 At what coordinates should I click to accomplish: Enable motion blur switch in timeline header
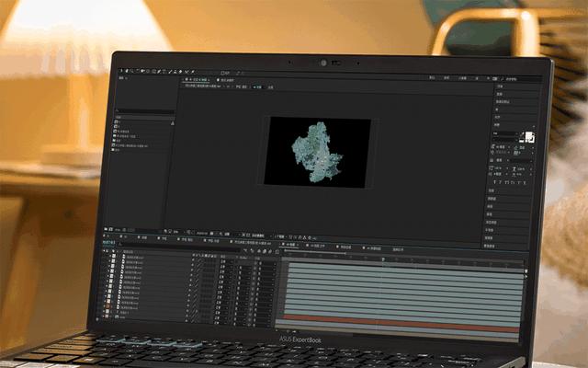[x=270, y=251]
